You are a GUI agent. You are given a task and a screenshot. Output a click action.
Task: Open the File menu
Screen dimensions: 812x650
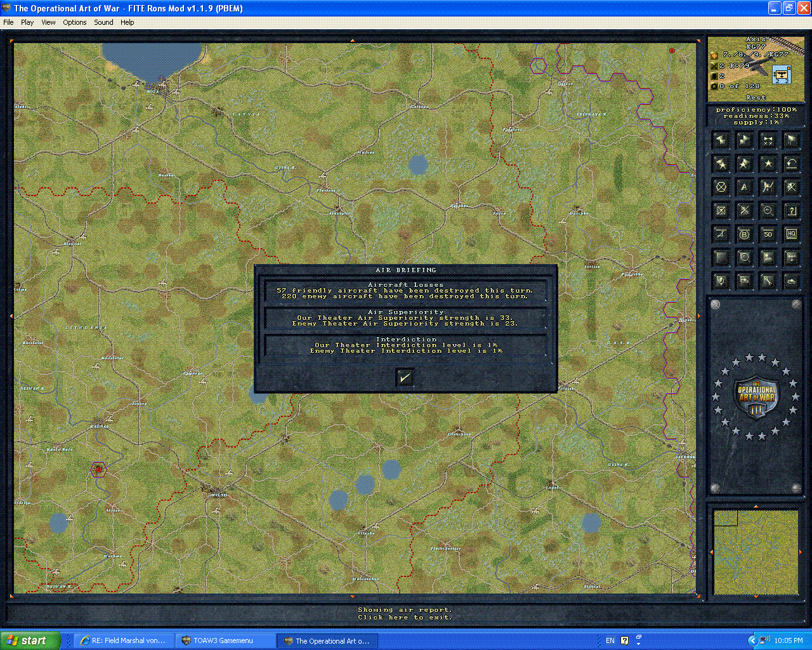(x=8, y=22)
